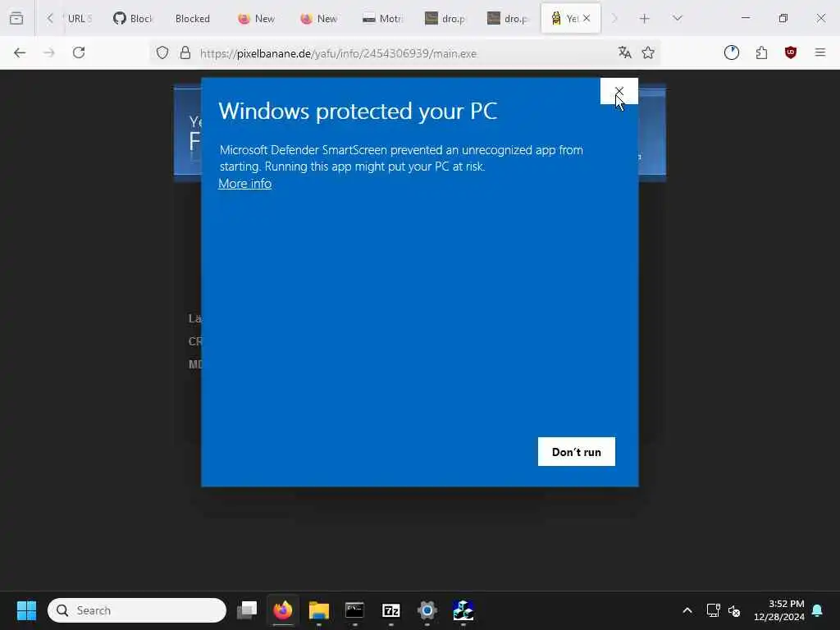This screenshot has height=630, width=840.
Task: Go back to previous page in Firefox
Action: (20, 52)
